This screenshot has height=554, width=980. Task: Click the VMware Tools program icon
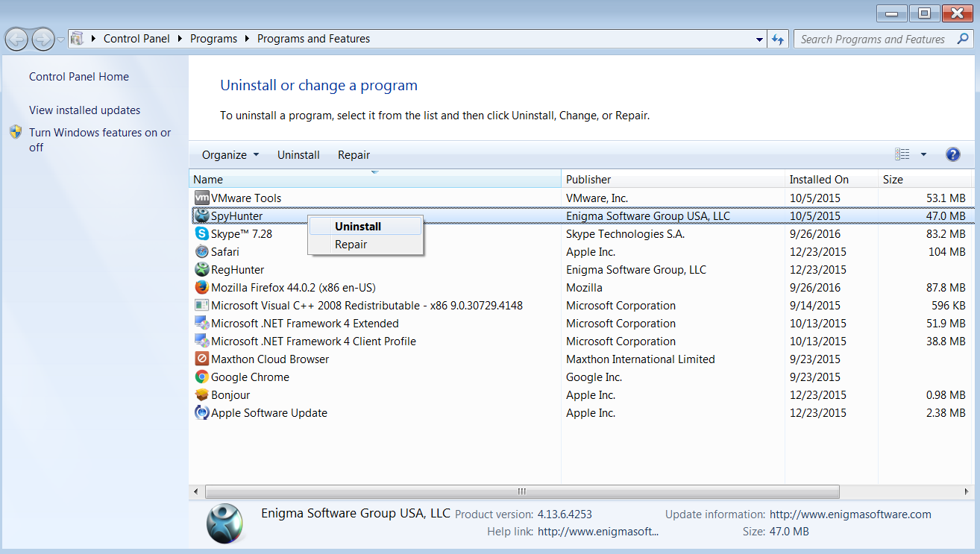[201, 198]
